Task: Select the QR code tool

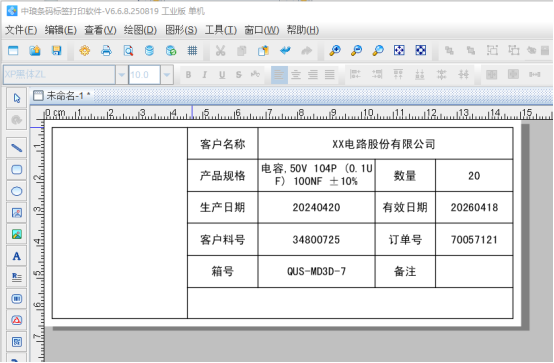Action: coord(17,342)
